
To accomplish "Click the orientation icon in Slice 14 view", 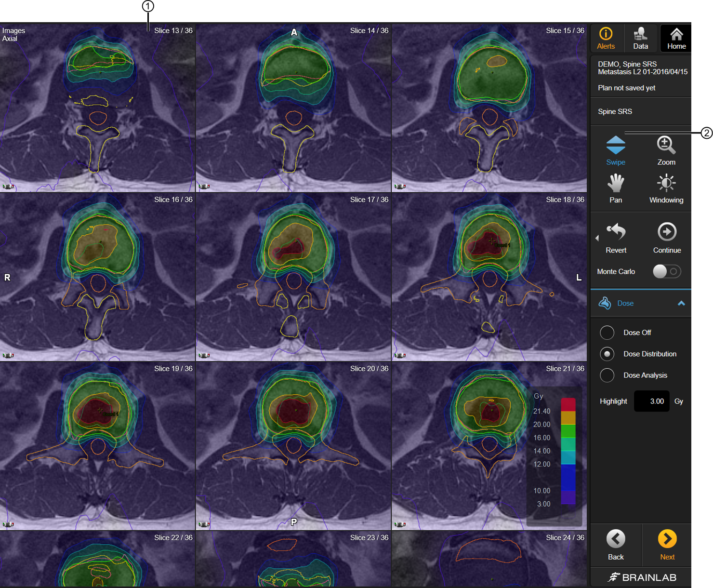I will 204,186.
